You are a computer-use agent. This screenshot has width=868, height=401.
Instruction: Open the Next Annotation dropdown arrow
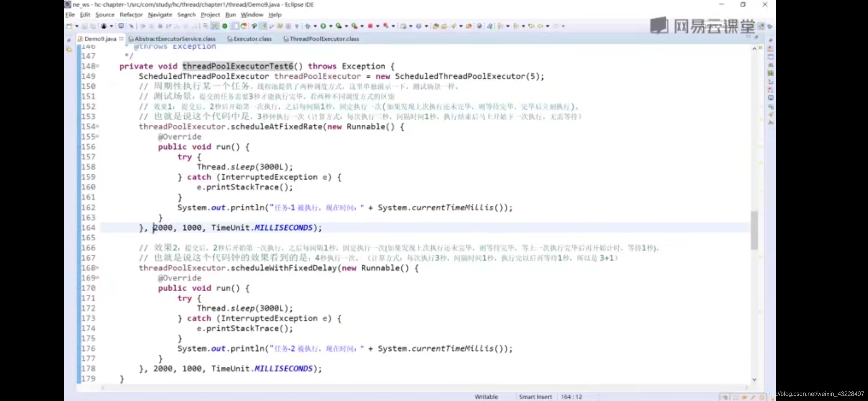click(x=507, y=26)
